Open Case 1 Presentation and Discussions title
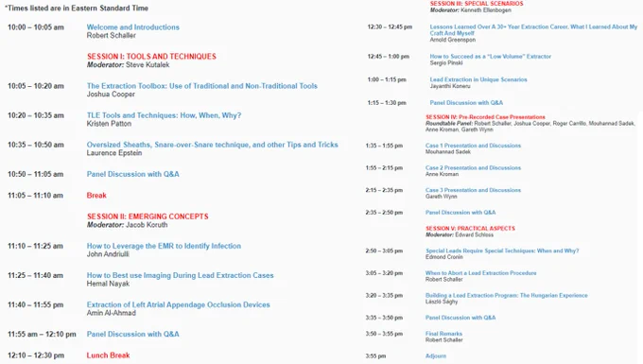This screenshot has width=643, height=364. (x=473, y=146)
